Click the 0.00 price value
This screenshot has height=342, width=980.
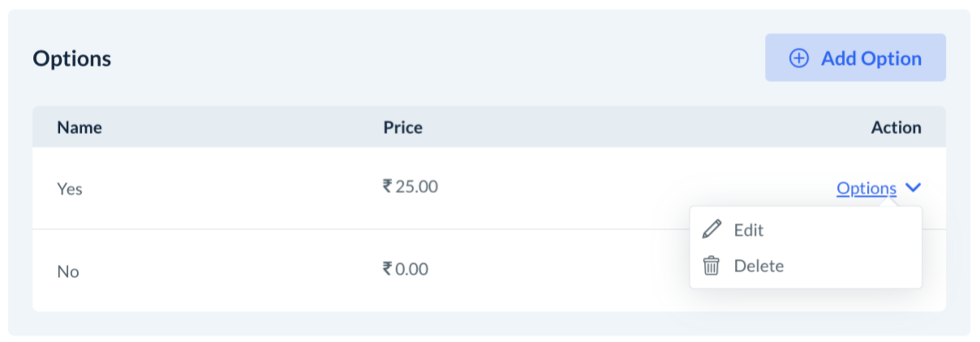point(411,269)
